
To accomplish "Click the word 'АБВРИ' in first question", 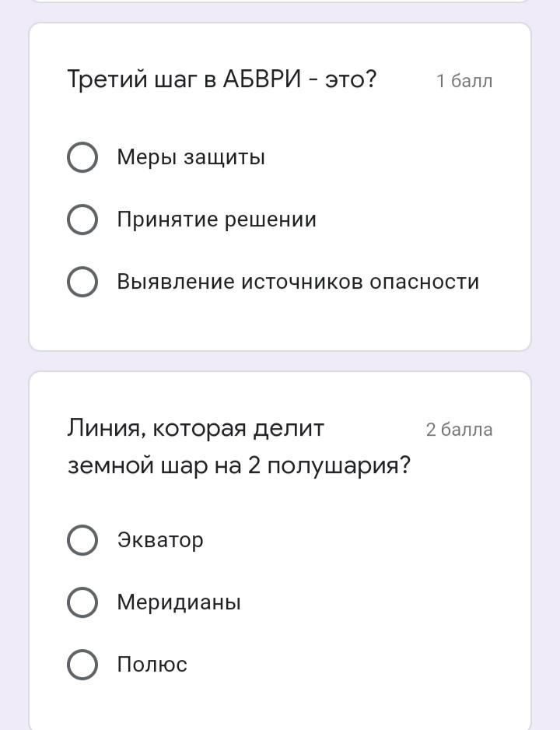I will pyautogui.click(x=261, y=79).
